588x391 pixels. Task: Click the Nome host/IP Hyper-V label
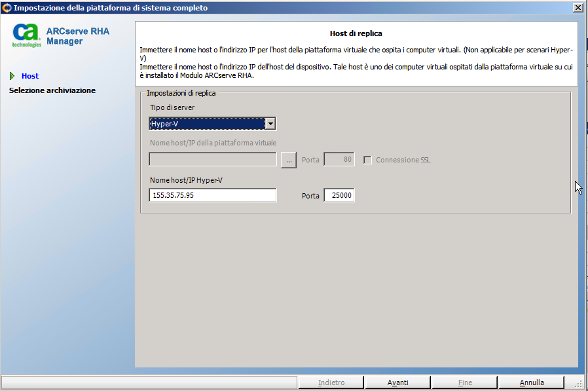(186, 180)
